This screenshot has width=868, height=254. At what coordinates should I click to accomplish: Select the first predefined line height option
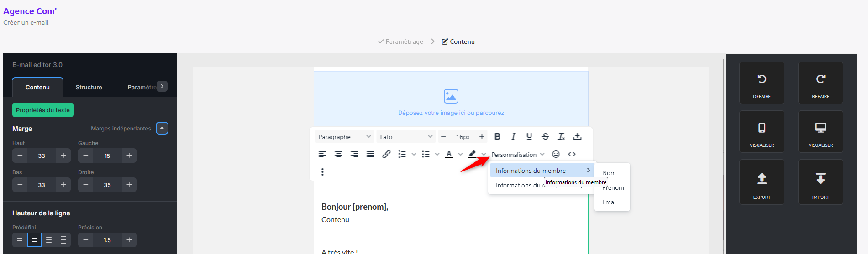click(20, 240)
